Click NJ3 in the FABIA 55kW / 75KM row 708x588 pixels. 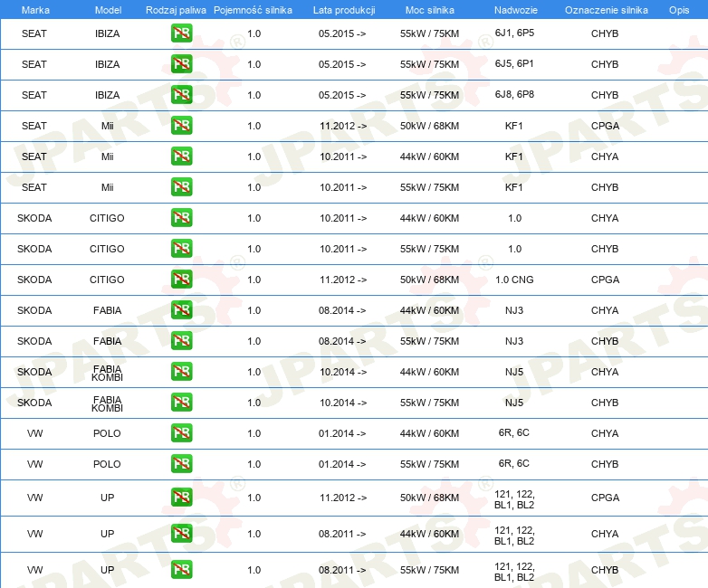pyautogui.click(x=514, y=341)
